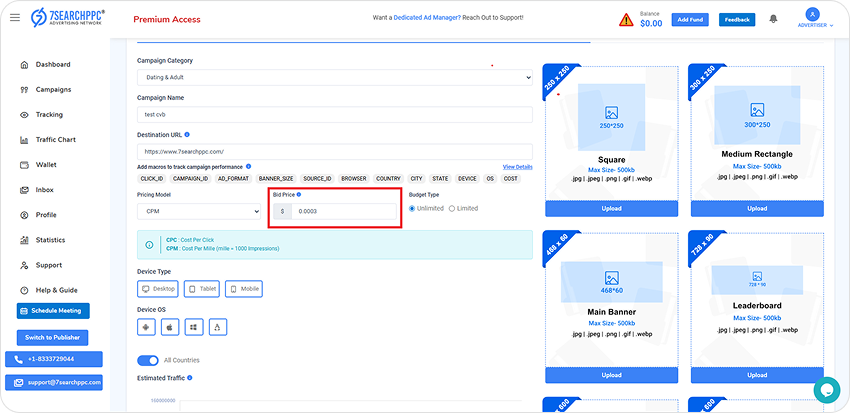Select the Unlimited budget radio button
Viewport: 850px width, 413px height.
(412, 209)
